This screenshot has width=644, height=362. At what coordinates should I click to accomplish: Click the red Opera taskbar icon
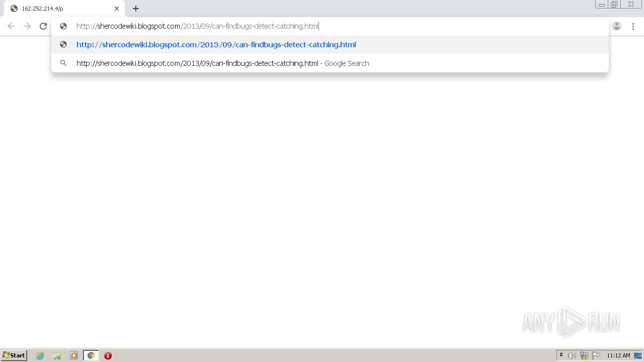click(x=108, y=355)
